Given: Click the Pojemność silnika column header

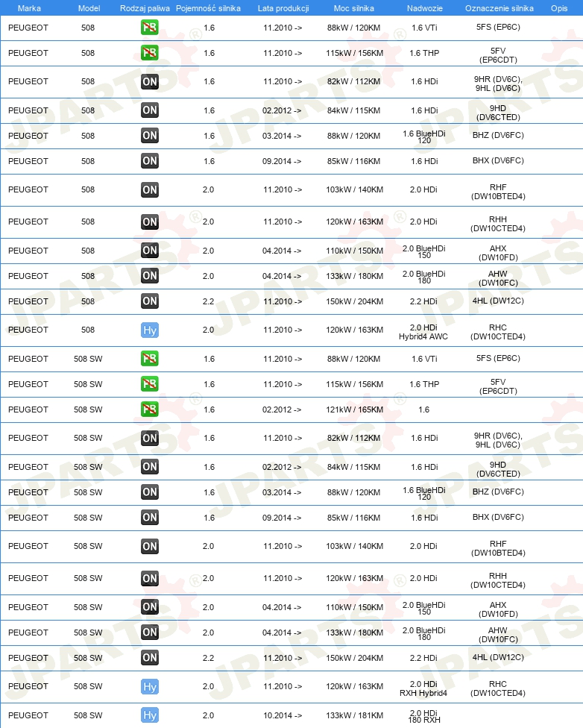Looking at the screenshot, I should (x=209, y=8).
